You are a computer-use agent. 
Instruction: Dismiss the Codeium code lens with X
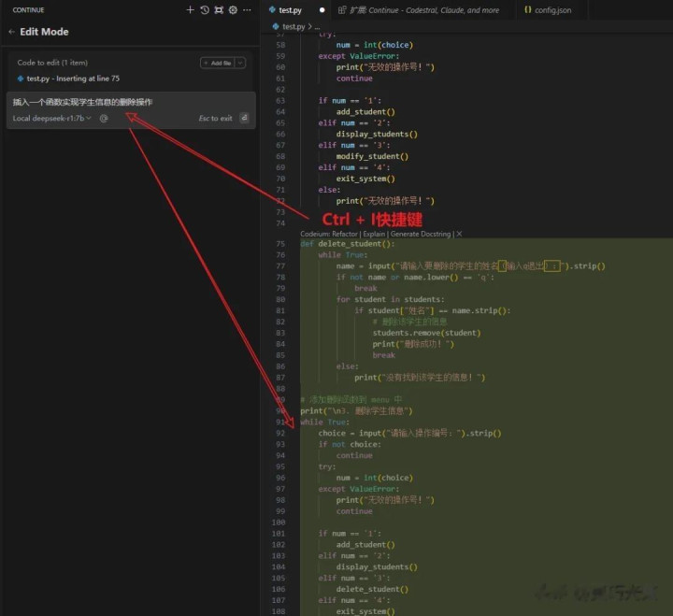click(x=459, y=234)
